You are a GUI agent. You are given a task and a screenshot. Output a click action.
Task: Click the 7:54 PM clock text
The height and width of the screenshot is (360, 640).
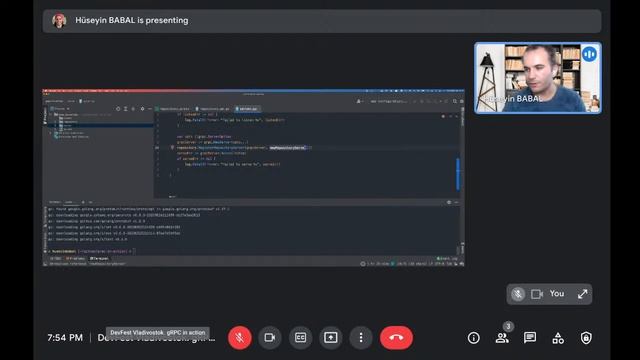pos(65,338)
